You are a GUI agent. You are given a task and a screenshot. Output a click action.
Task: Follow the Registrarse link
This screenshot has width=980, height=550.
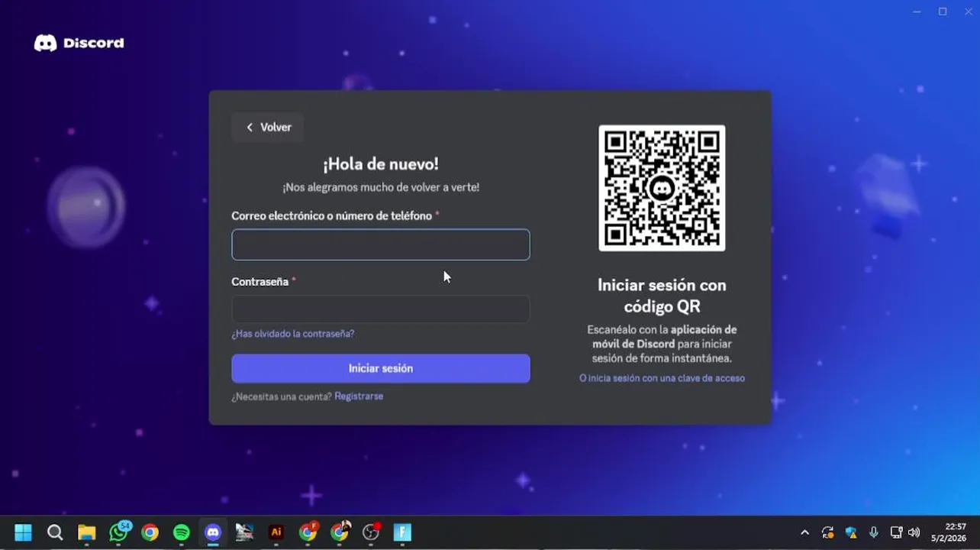click(x=359, y=396)
